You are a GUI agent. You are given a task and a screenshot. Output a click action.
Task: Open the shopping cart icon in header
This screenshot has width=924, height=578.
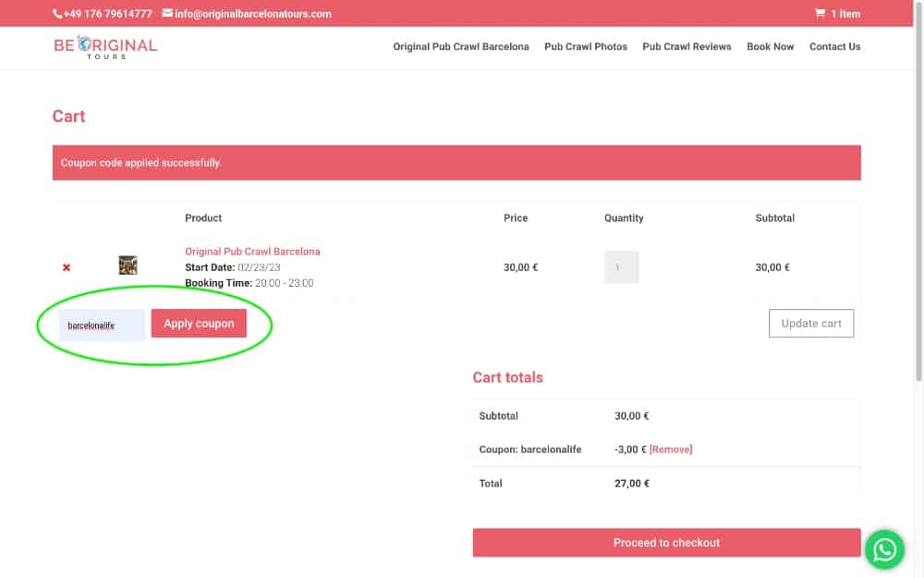tap(820, 14)
